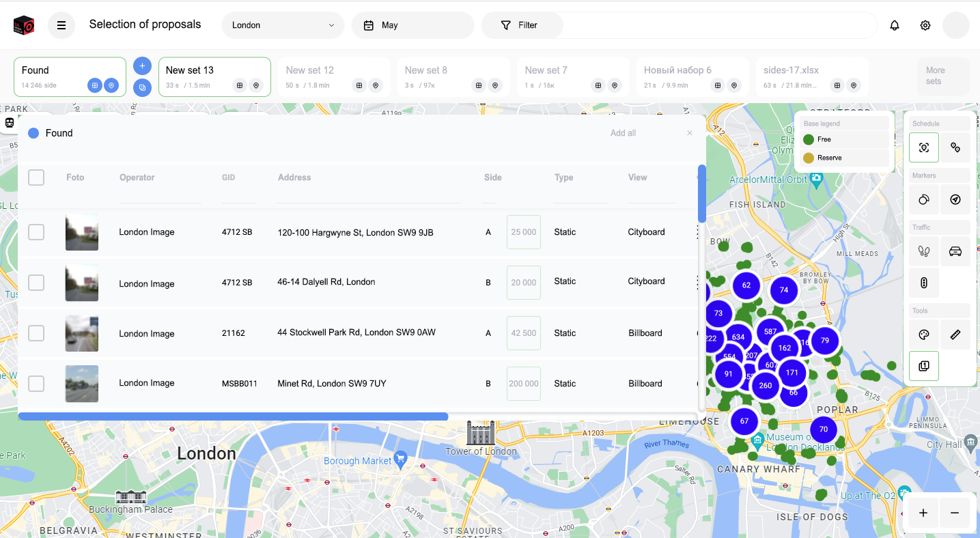Toggle the select-all header checkbox
The height and width of the screenshot is (538, 980).
[36, 178]
